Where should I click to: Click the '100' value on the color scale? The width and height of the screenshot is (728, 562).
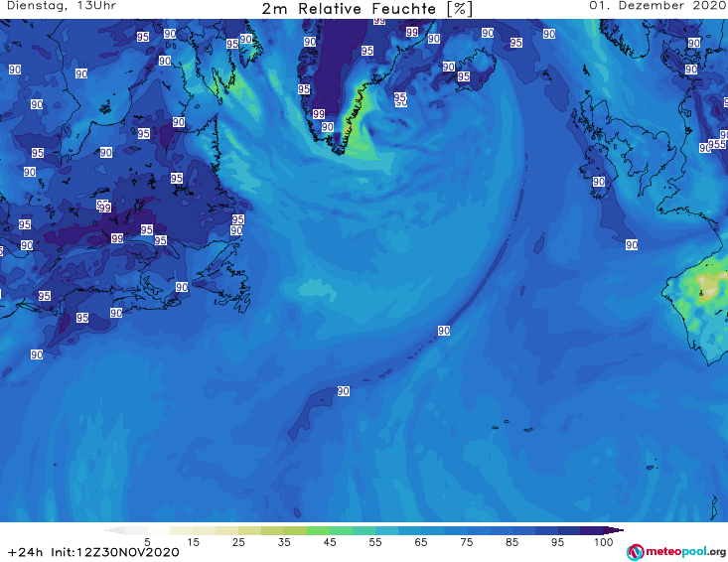point(604,542)
